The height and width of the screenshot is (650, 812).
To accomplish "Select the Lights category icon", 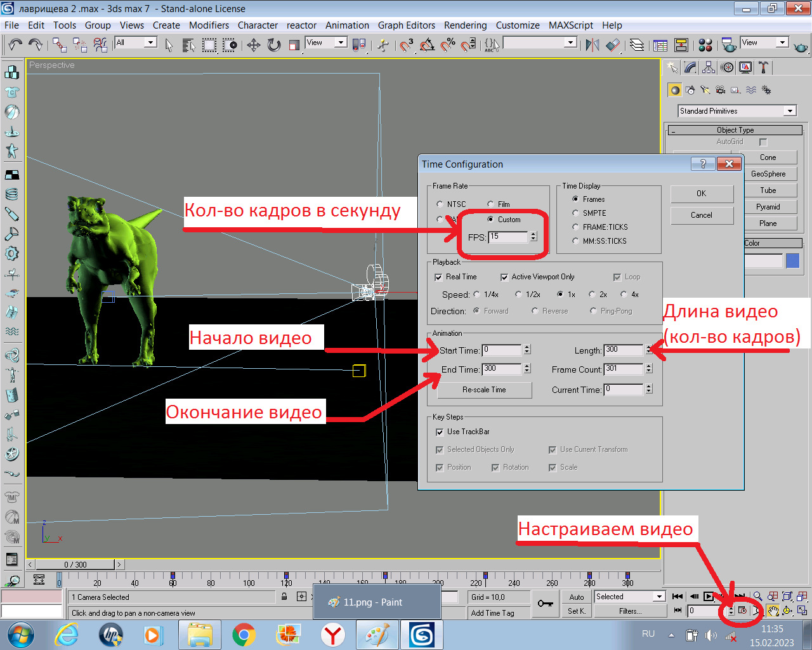I will tap(705, 90).
